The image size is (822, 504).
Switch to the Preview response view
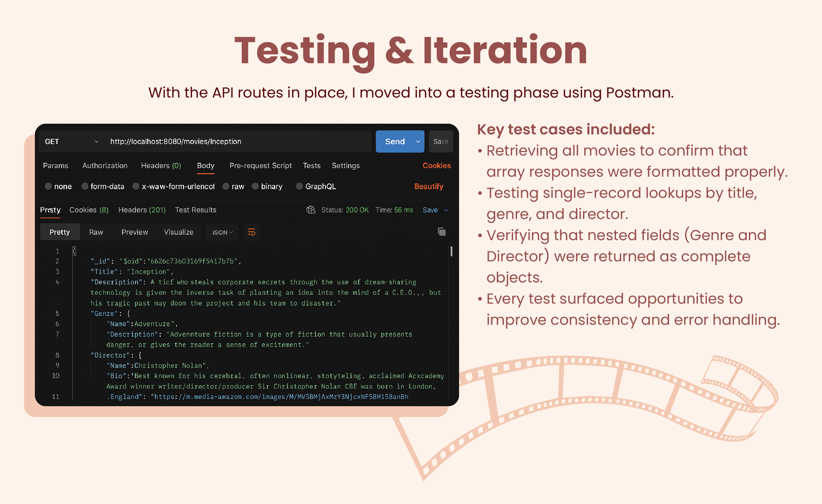coord(135,232)
